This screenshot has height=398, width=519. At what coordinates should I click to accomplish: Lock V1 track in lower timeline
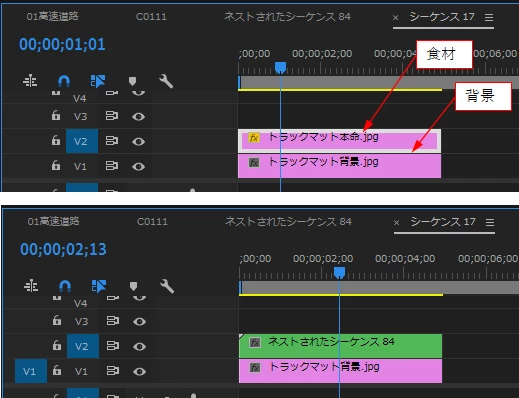(57, 370)
